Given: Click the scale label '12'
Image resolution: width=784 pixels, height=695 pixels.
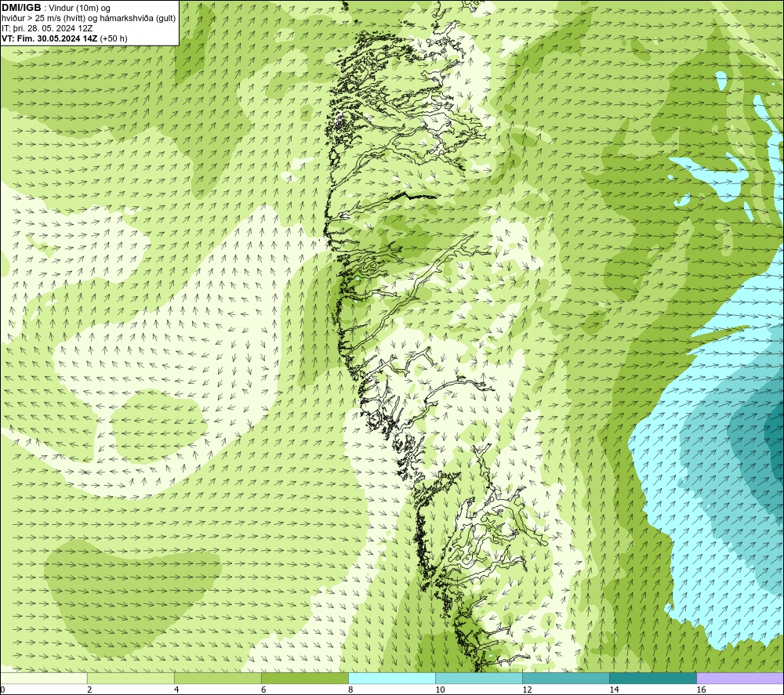Looking at the screenshot, I should click(527, 690).
